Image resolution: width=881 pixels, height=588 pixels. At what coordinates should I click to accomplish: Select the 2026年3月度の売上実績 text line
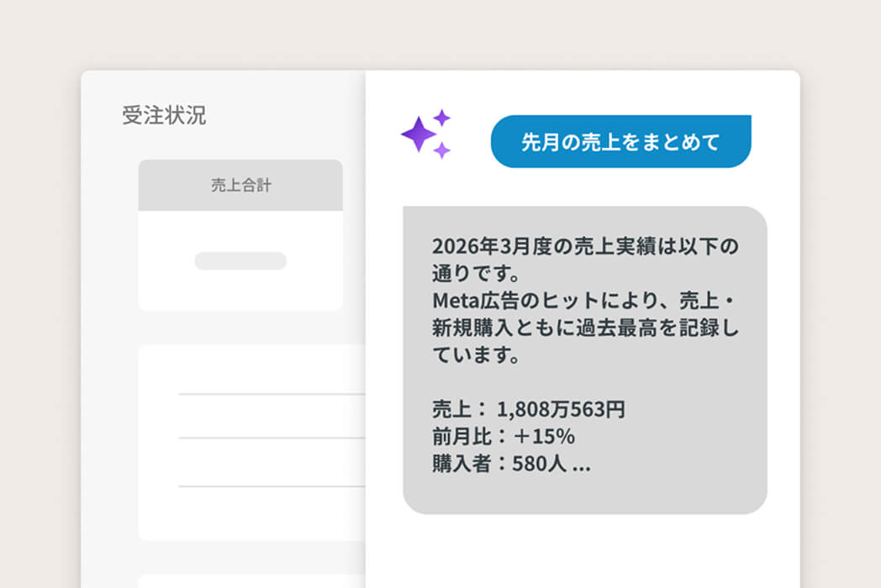point(585,246)
